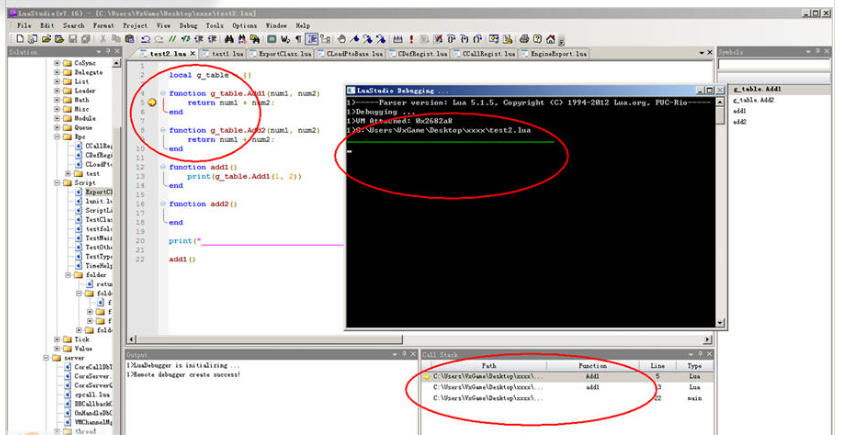
Task: Click the Help question mark icon
Action: click(537, 39)
